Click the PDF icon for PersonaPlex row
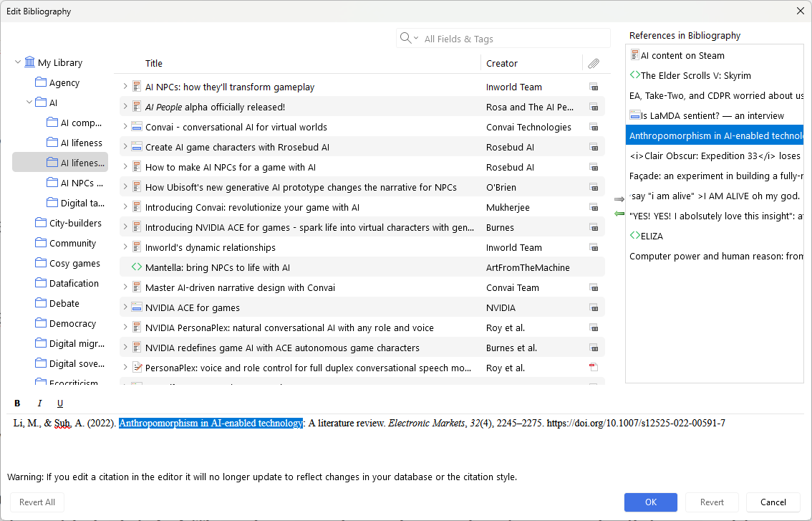Viewport: 812px width, 521px height. pos(593,368)
